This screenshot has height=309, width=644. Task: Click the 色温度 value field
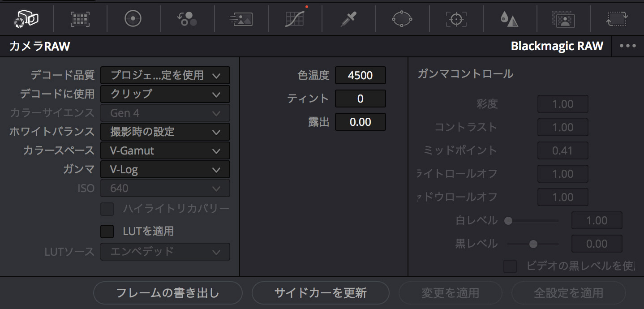[x=361, y=75]
